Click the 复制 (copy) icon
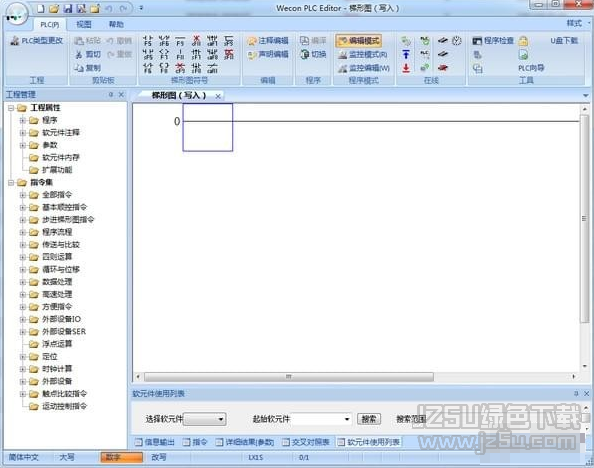Viewport: 594px width, 468px height. coord(79,68)
